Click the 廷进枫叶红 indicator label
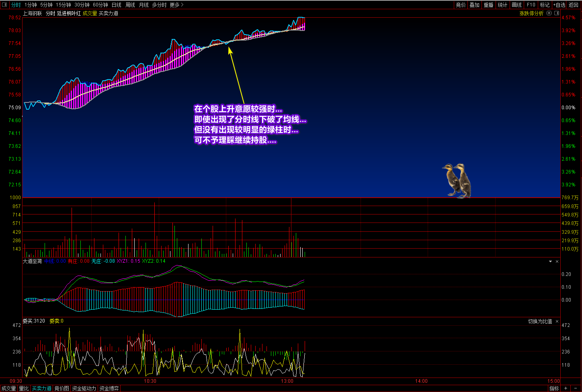Screen dimensions: 582x392 coord(69,13)
